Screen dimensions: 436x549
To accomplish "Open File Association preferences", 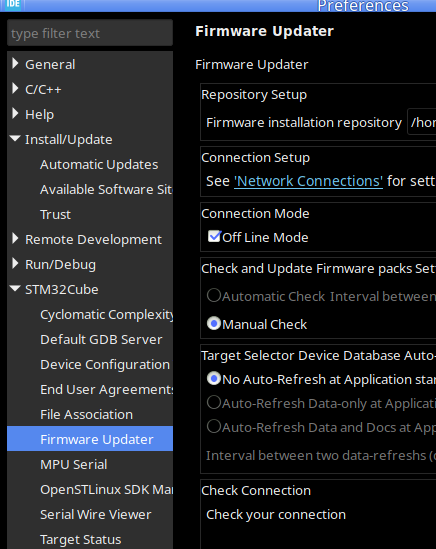I will (x=86, y=415).
